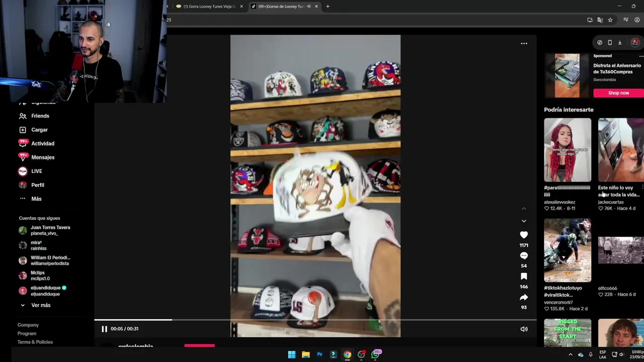Pause the video playback
This screenshot has width=644, height=362.
click(104, 329)
